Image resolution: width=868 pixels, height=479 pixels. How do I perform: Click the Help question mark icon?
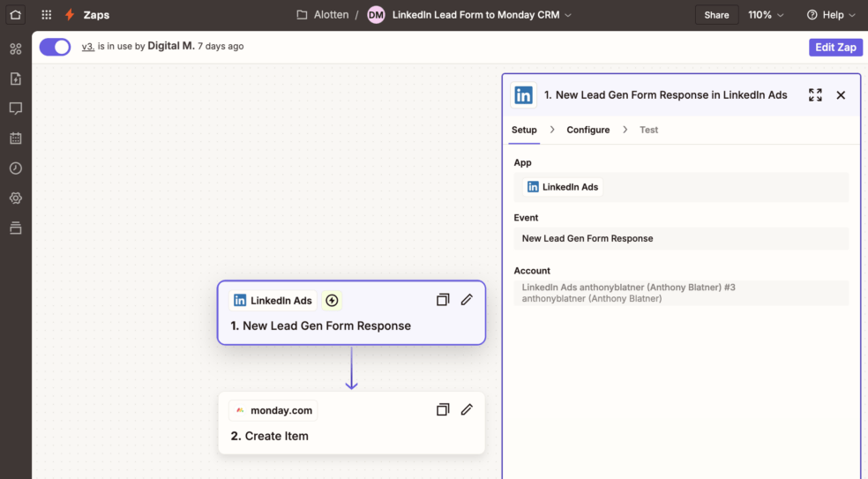[x=812, y=15]
